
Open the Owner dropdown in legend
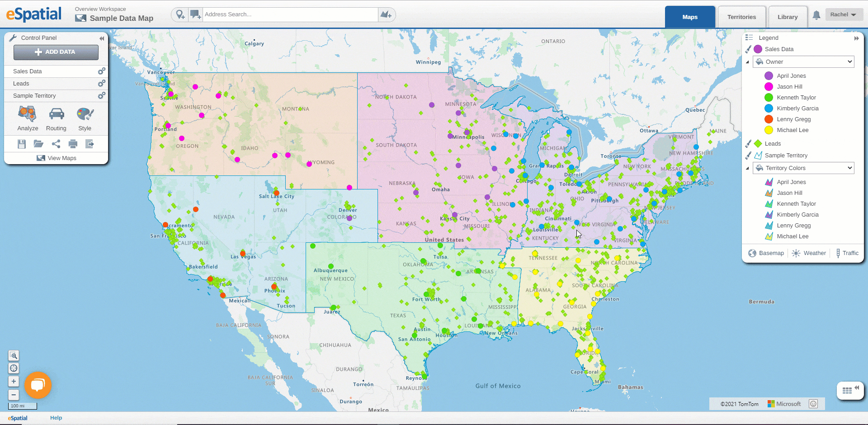point(803,62)
